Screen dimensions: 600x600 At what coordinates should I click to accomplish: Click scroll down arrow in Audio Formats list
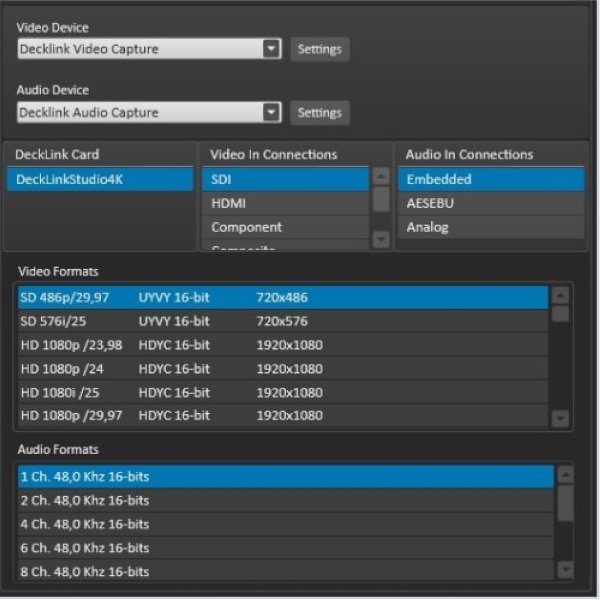tap(566, 570)
